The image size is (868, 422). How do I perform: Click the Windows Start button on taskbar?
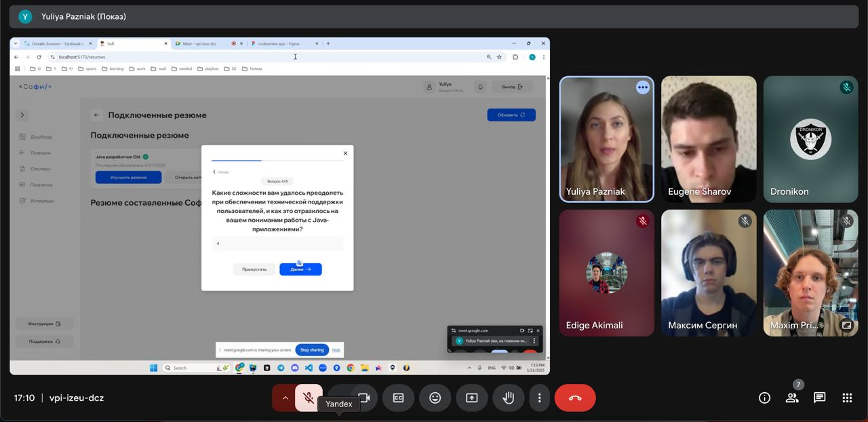[153, 368]
